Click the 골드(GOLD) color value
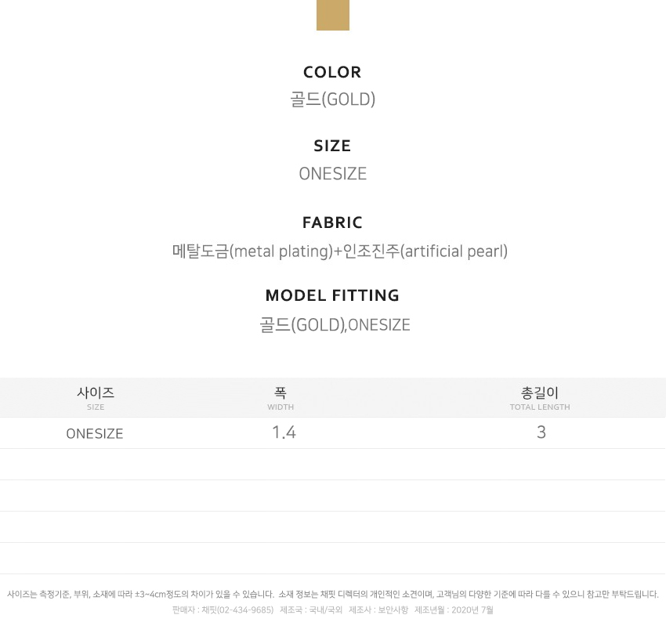The image size is (666, 644). [x=332, y=99]
